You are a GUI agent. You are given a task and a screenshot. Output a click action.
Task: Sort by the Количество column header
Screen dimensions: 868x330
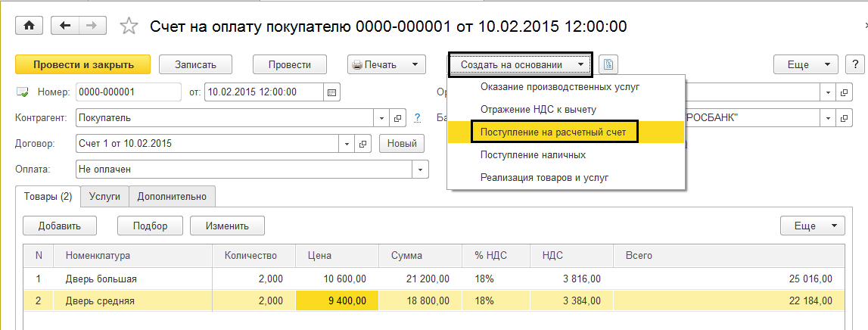[x=254, y=256]
